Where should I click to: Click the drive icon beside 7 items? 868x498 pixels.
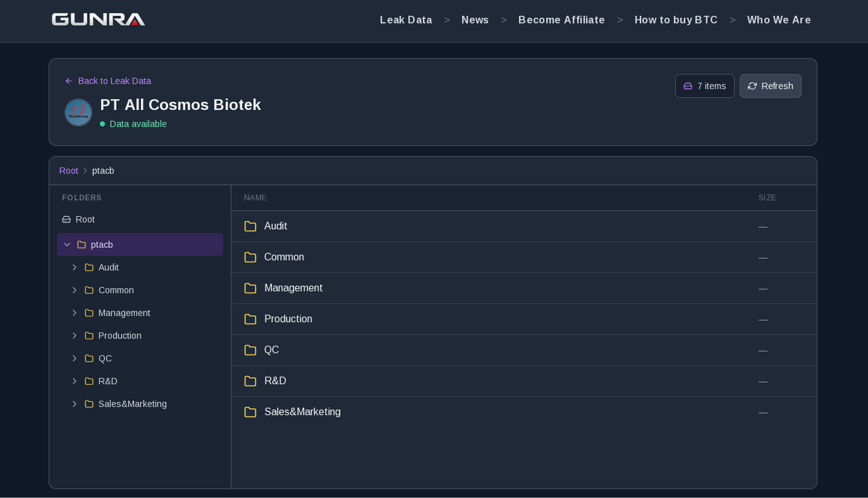pos(688,86)
